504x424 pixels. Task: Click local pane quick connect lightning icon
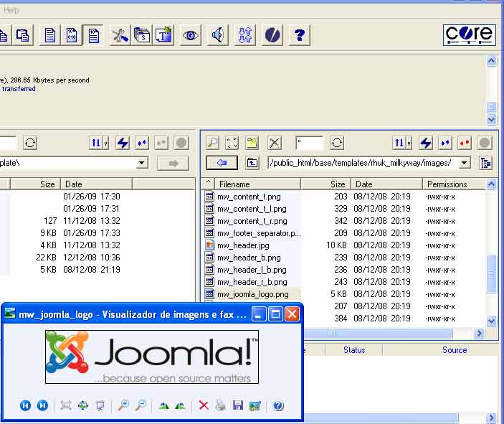click(123, 143)
